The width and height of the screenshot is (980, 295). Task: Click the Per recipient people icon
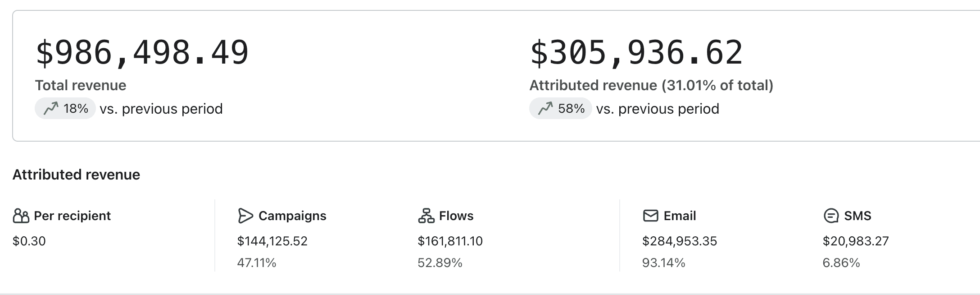[21, 216]
